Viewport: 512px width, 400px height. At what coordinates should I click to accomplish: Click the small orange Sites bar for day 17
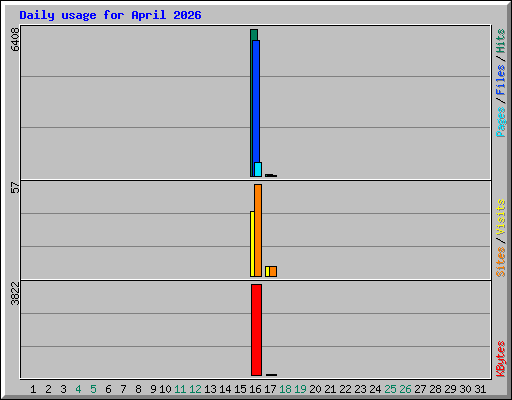click(x=273, y=271)
